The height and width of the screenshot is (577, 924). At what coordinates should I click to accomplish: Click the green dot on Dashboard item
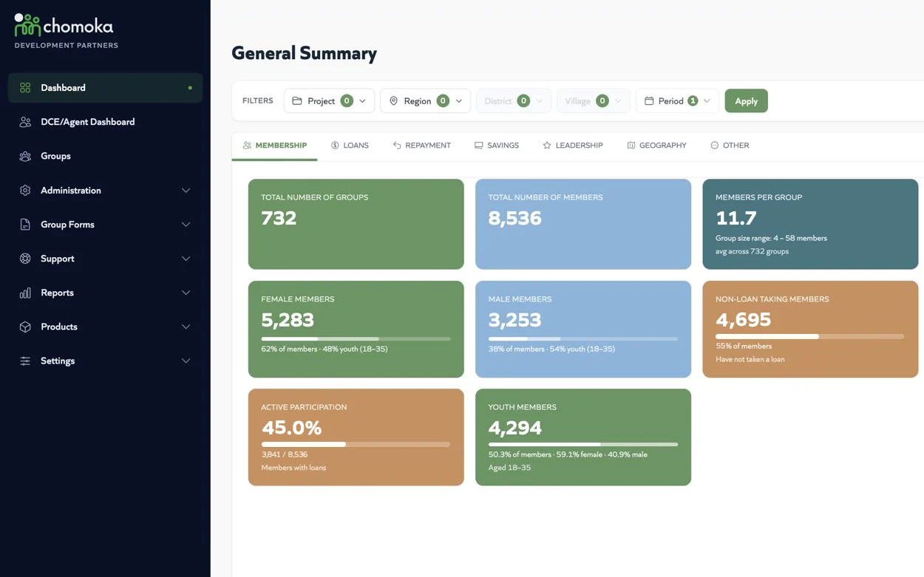pos(190,88)
